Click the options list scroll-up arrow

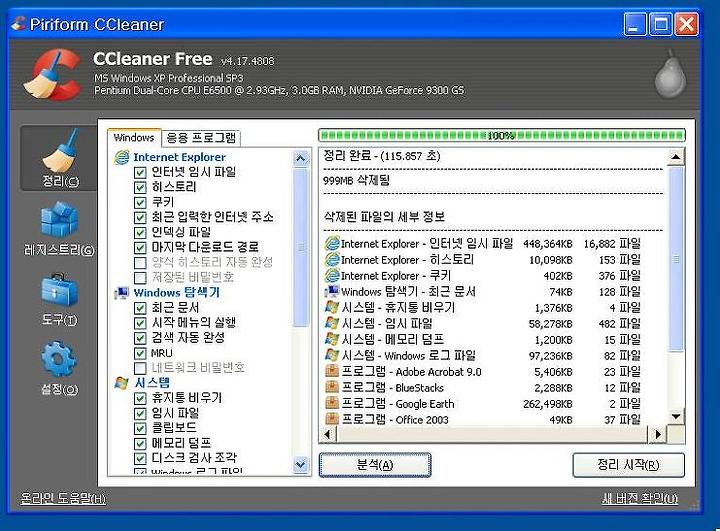click(x=301, y=158)
